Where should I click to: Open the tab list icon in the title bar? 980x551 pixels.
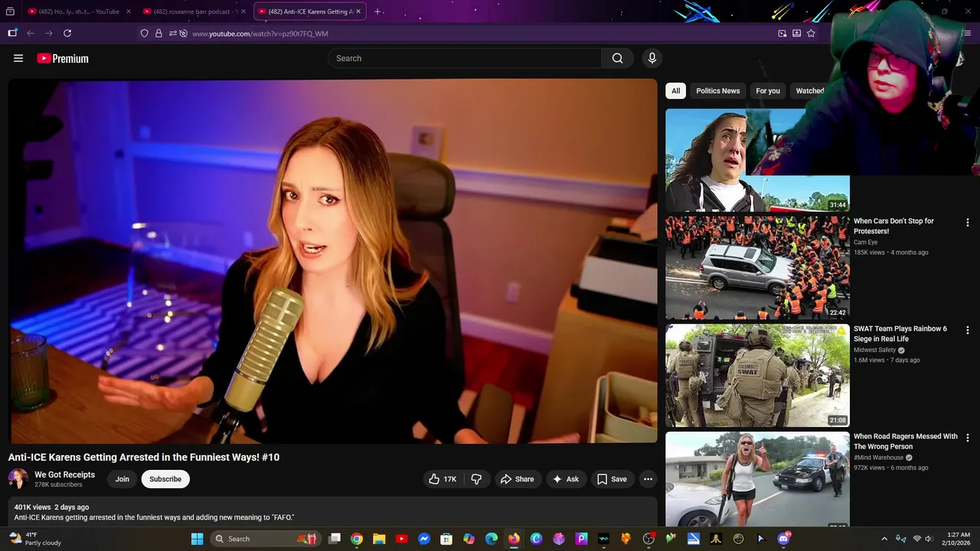coord(10,11)
